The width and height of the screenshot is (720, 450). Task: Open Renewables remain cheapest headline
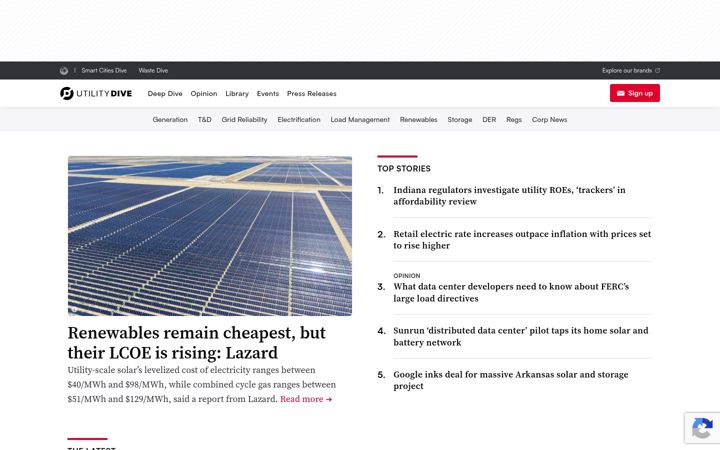tap(197, 343)
